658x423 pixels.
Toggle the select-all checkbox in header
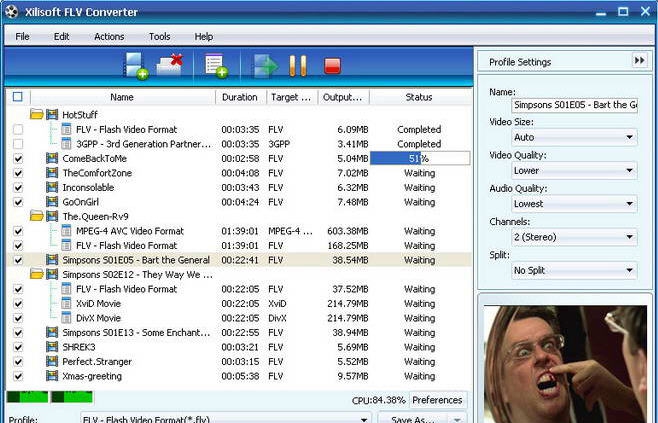pos(18,97)
